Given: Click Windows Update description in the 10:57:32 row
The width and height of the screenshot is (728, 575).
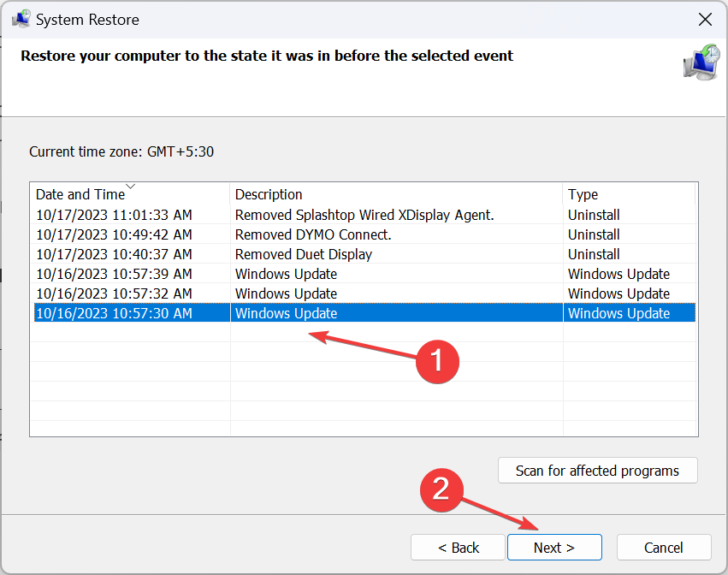Looking at the screenshot, I should (286, 293).
